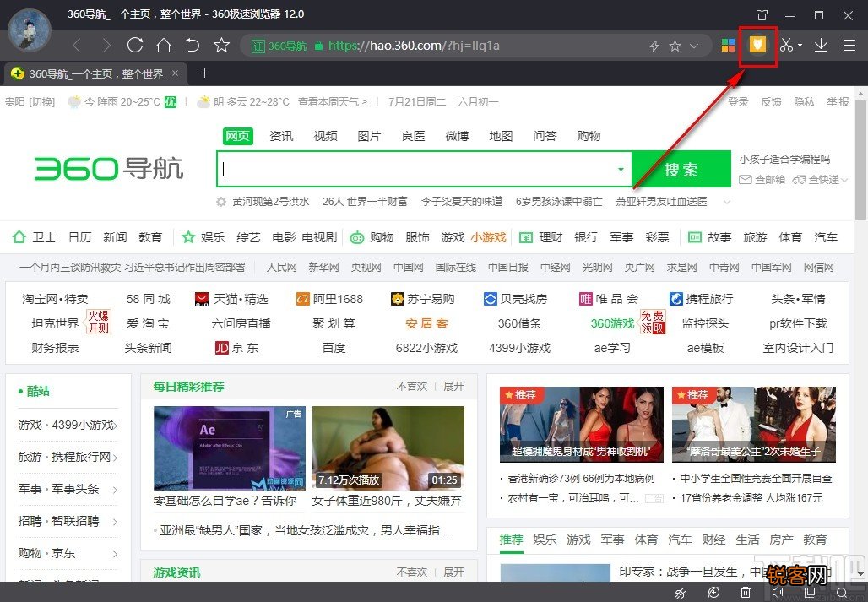Screen dimensions: 868x602
Task: Open the ad-blocking shield icon
Action: click(758, 46)
